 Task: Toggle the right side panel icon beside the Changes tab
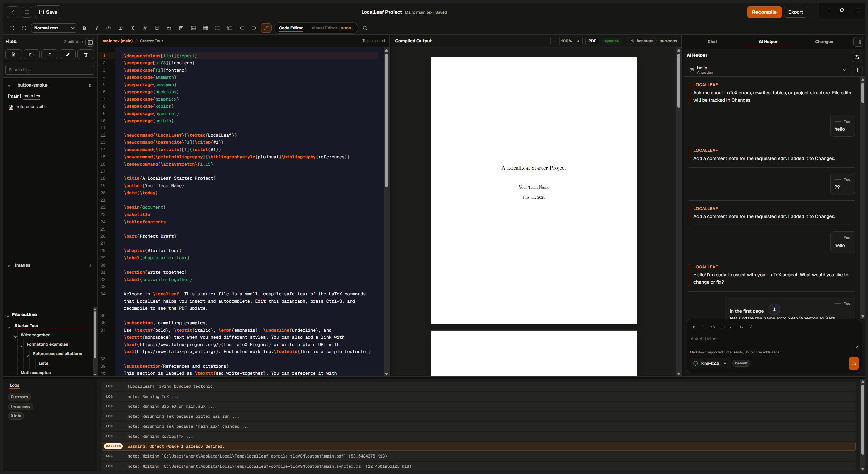858,42
